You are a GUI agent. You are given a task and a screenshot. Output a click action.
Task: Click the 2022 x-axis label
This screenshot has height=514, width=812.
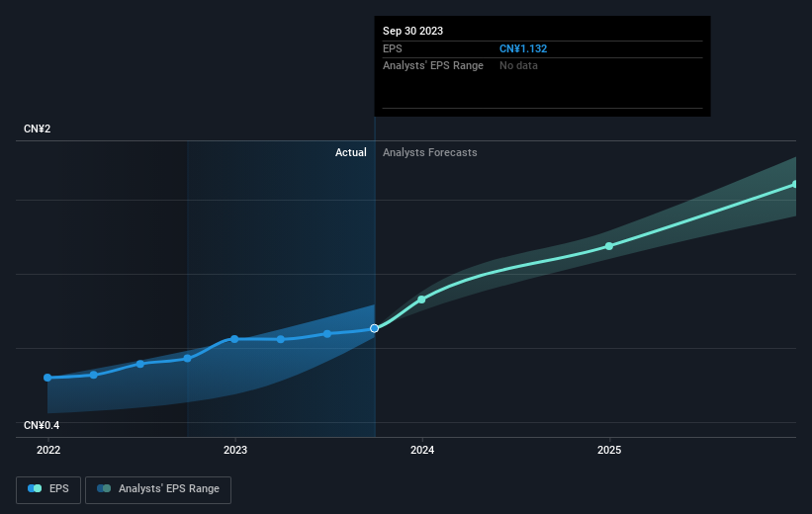click(x=48, y=450)
